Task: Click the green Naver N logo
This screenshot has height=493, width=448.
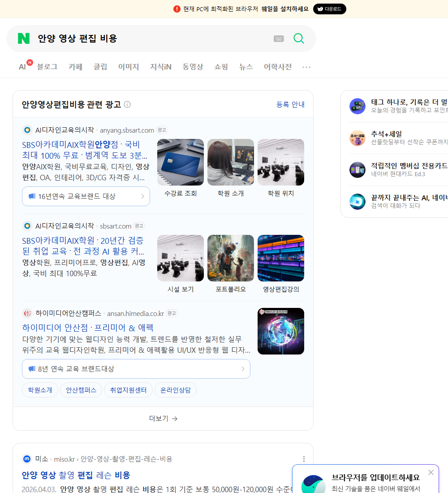Action: coord(24,39)
